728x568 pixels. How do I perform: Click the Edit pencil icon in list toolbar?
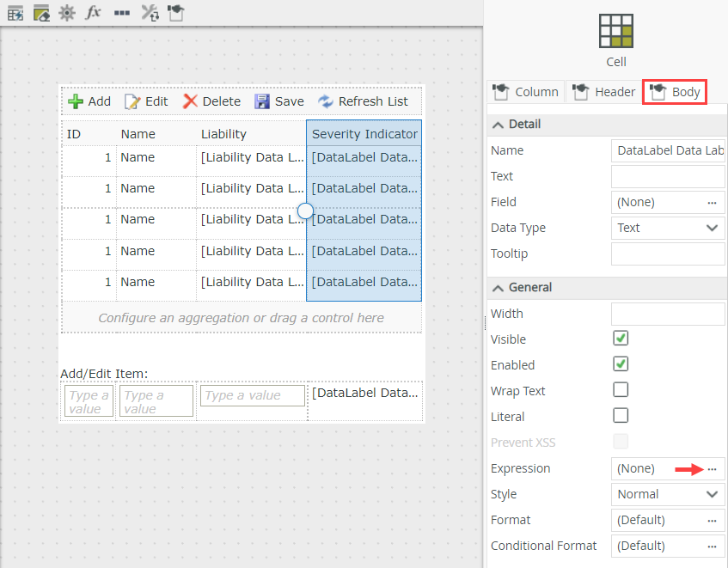point(132,101)
